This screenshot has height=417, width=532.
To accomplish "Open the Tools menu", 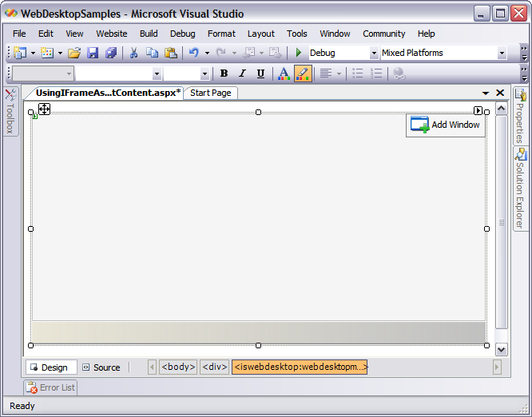I will (x=297, y=34).
